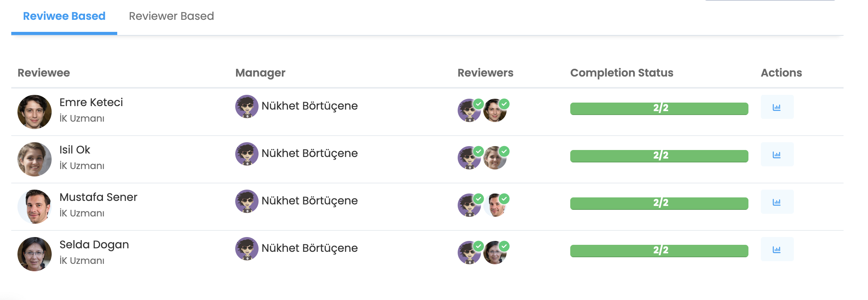The width and height of the screenshot is (868, 300).
Task: Click Selda Dogan's profile photo thumbnail
Action: pos(35,254)
